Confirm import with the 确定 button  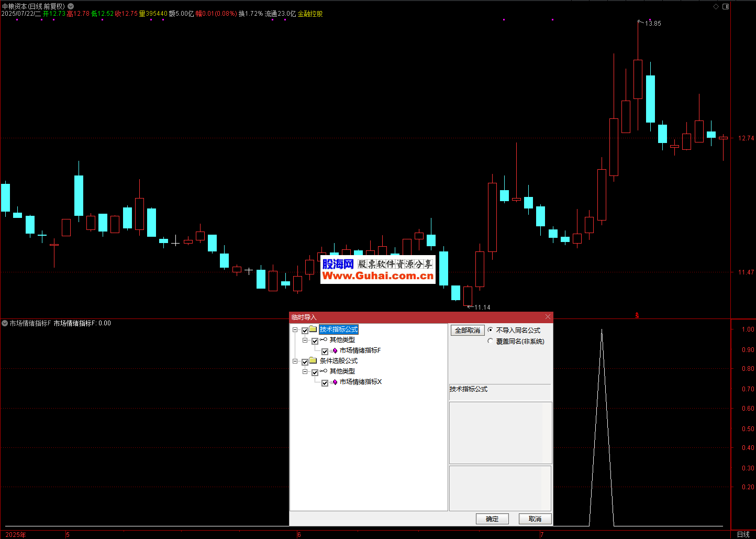(x=492, y=519)
